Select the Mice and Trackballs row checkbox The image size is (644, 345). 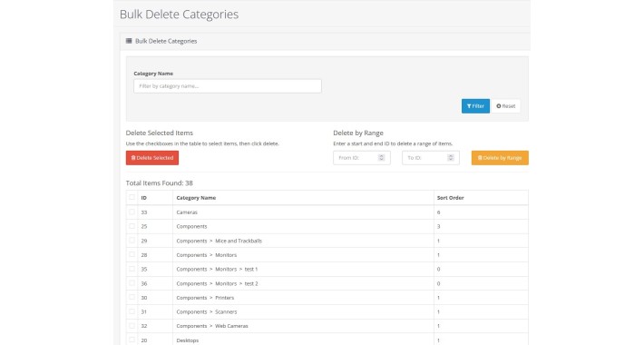pos(132,241)
